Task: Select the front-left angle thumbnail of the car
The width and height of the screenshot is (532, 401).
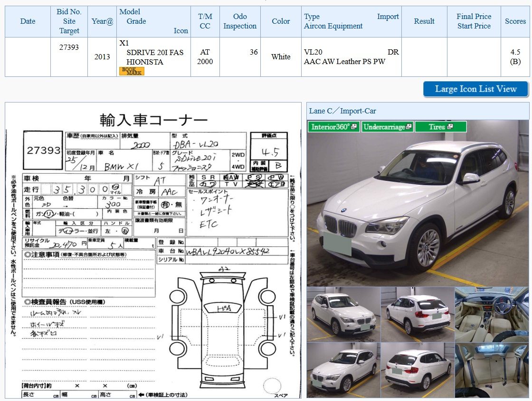Action: pos(343,314)
